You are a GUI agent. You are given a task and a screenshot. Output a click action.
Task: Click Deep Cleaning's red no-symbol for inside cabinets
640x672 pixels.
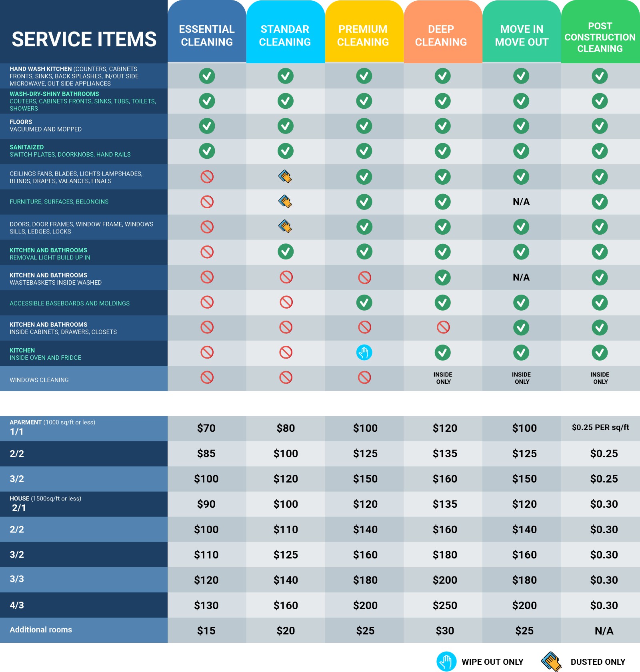point(443,327)
